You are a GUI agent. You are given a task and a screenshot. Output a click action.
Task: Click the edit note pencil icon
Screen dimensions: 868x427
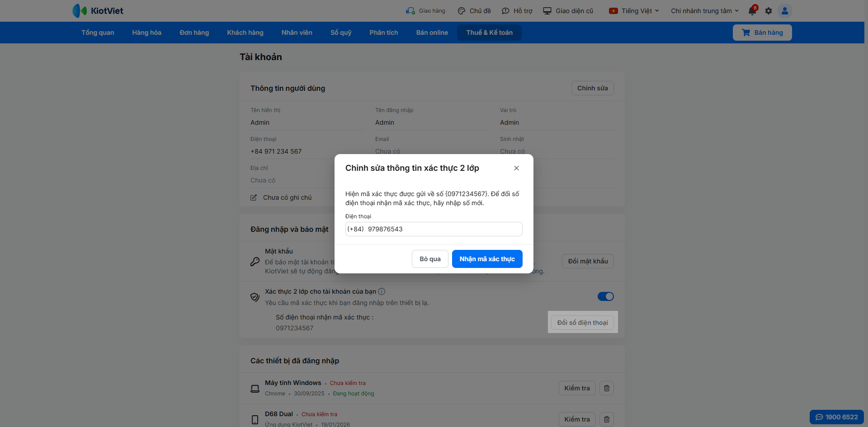point(254,197)
